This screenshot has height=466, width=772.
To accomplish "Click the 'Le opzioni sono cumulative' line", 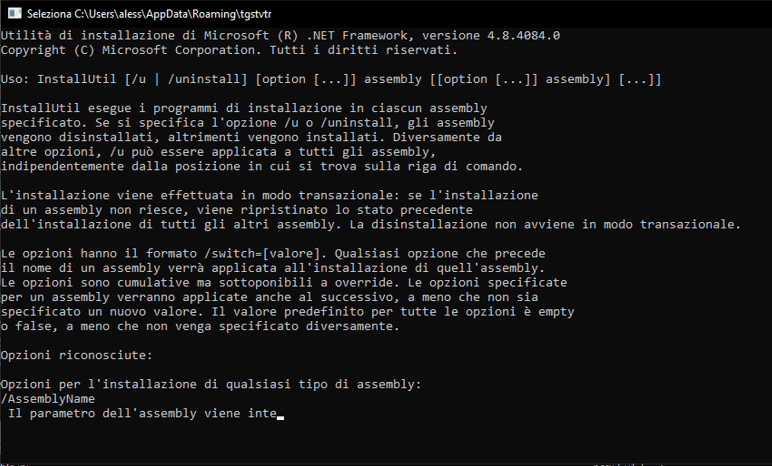I will (x=284, y=282).
